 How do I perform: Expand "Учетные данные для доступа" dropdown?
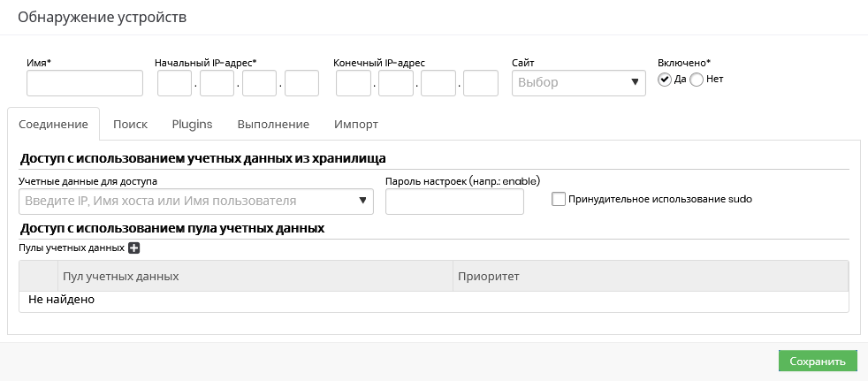point(195,202)
